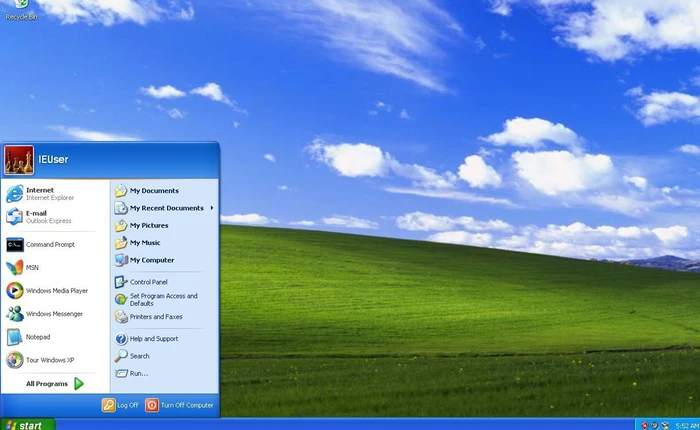Click the Turn Off Computer button label

pos(187,405)
